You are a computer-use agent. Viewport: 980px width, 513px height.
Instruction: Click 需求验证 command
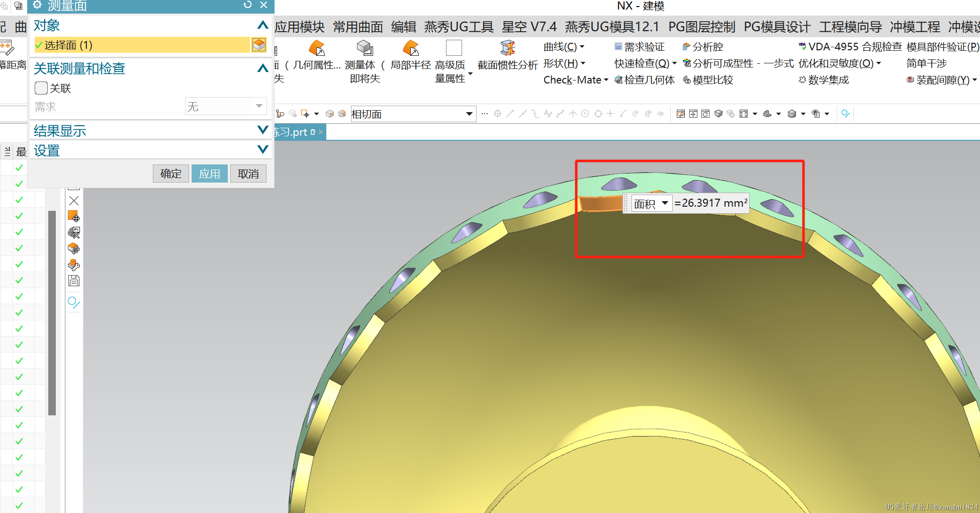[x=640, y=47]
